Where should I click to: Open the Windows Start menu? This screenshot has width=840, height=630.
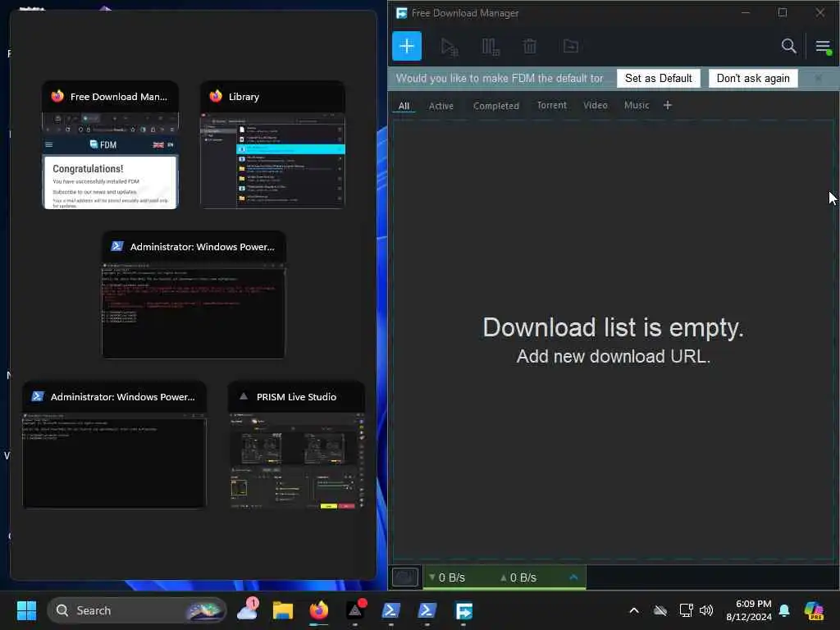click(26, 610)
